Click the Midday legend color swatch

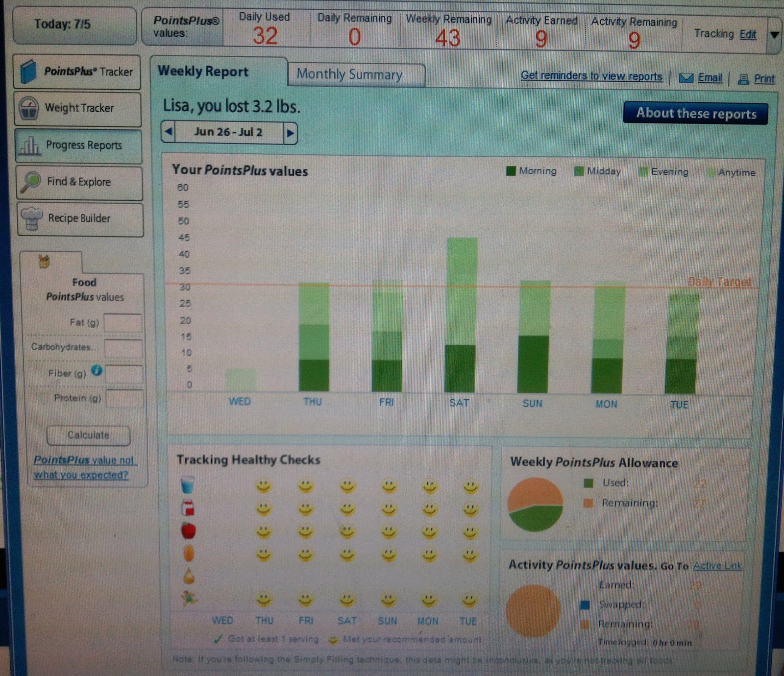(x=579, y=171)
